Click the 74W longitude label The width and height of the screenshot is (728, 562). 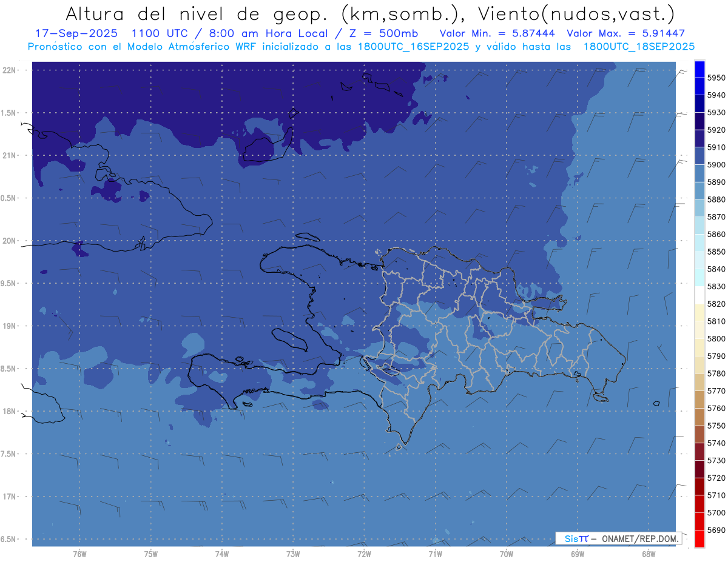[222, 554]
